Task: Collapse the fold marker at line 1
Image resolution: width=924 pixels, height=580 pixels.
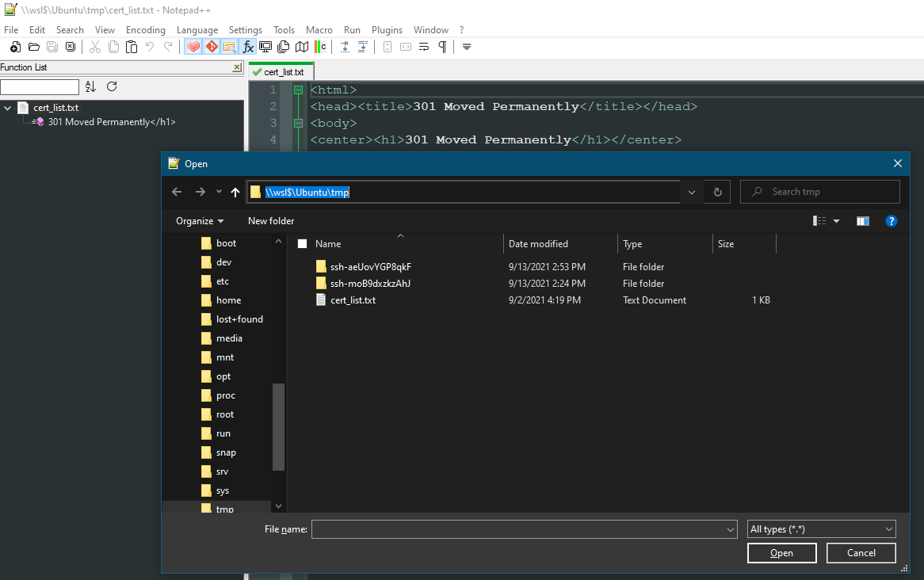Action: (x=298, y=90)
